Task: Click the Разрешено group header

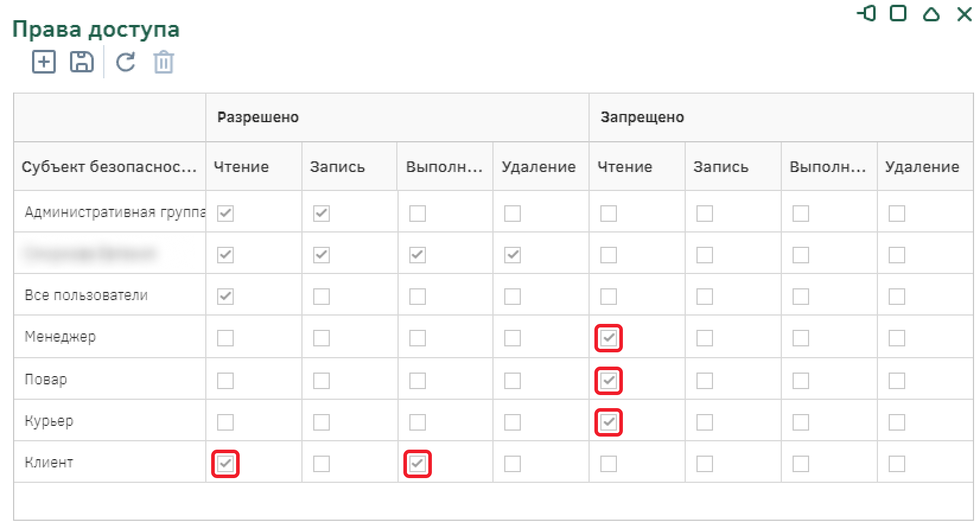Action: point(258,117)
